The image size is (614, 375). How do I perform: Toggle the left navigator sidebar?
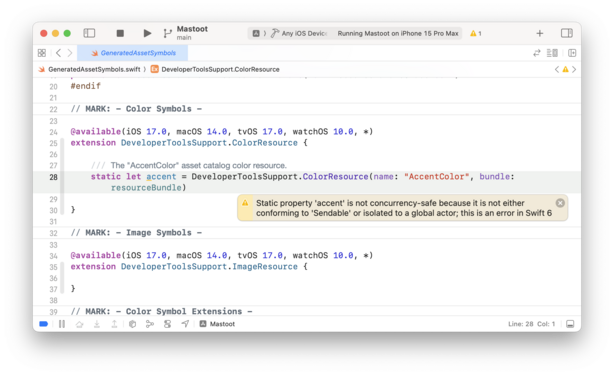pyautogui.click(x=89, y=33)
